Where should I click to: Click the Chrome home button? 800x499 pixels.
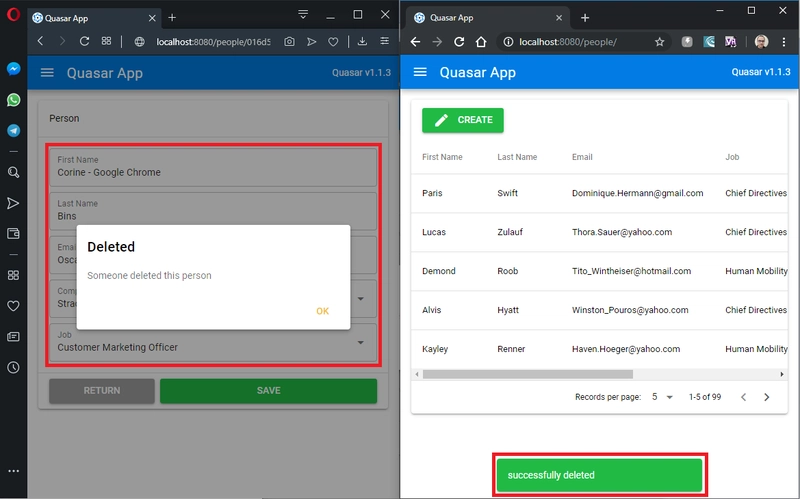[481, 42]
